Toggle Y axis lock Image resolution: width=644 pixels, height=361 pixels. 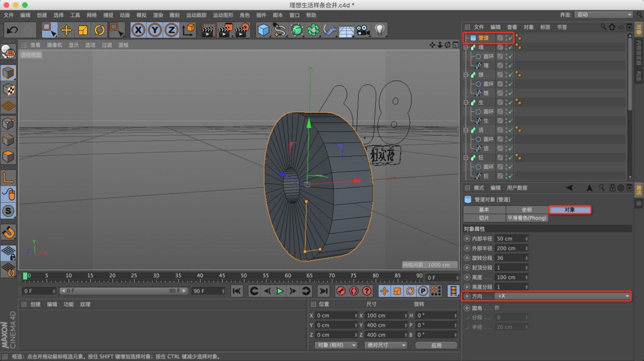[155, 30]
